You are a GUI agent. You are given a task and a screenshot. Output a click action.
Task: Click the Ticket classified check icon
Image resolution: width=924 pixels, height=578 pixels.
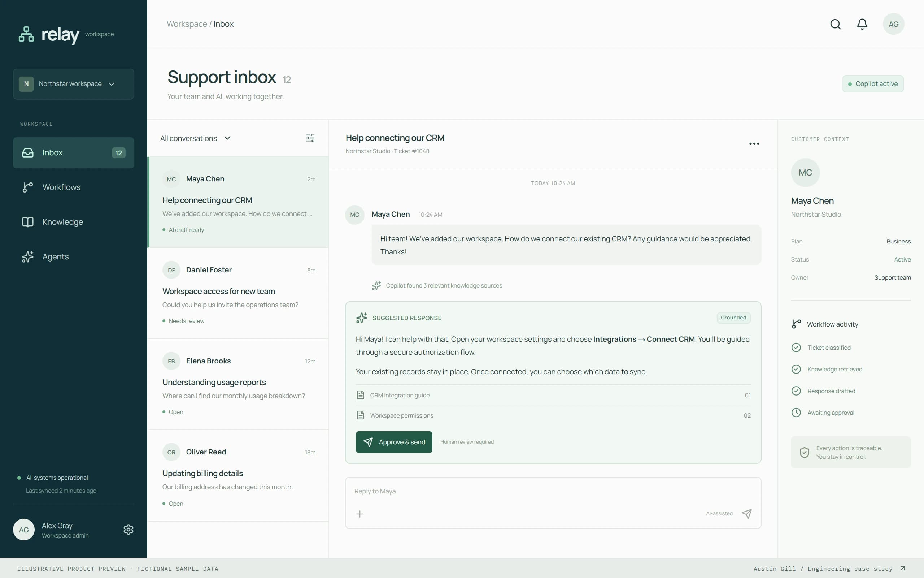pos(796,348)
